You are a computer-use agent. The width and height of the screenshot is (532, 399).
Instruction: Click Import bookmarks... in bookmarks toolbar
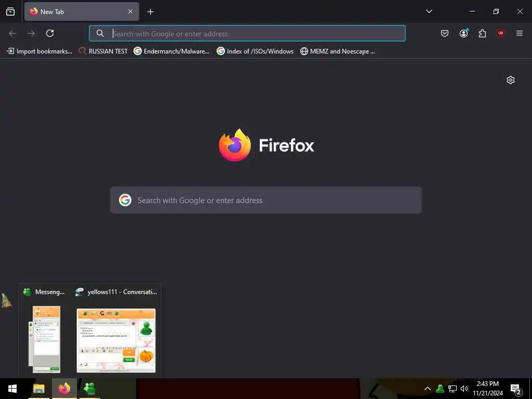[39, 51]
